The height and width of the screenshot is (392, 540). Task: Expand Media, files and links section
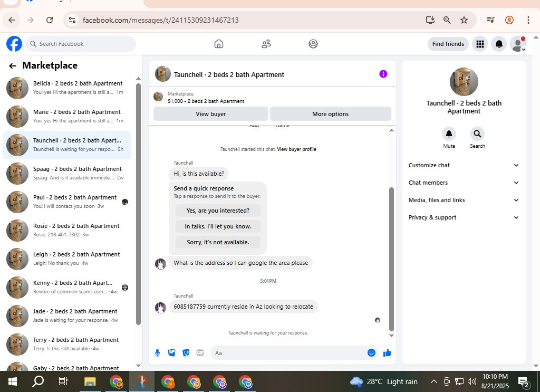(x=464, y=200)
